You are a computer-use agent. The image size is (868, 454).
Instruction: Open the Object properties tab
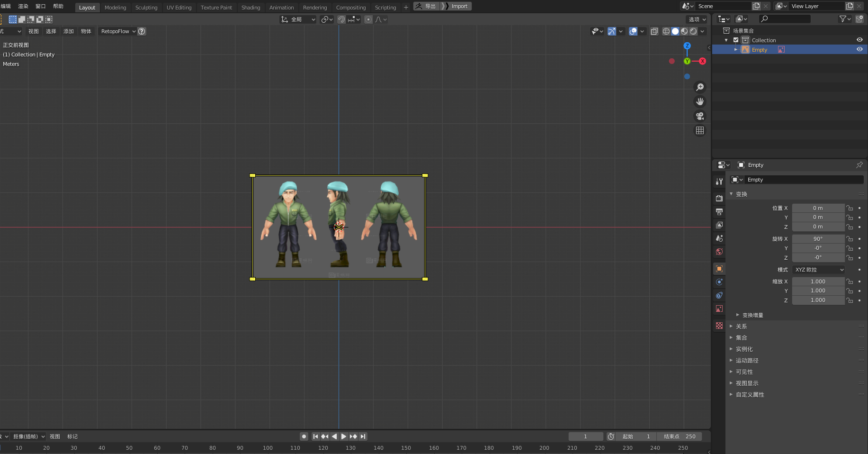[719, 269]
